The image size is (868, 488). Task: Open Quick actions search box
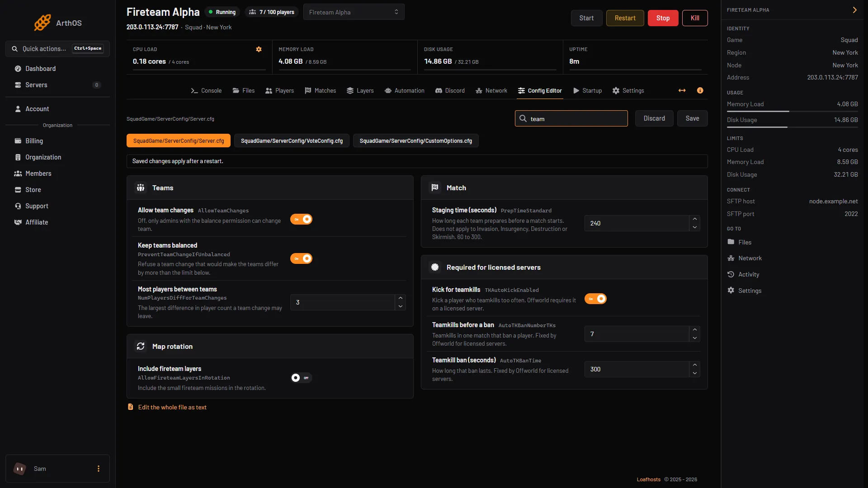tap(57, 49)
